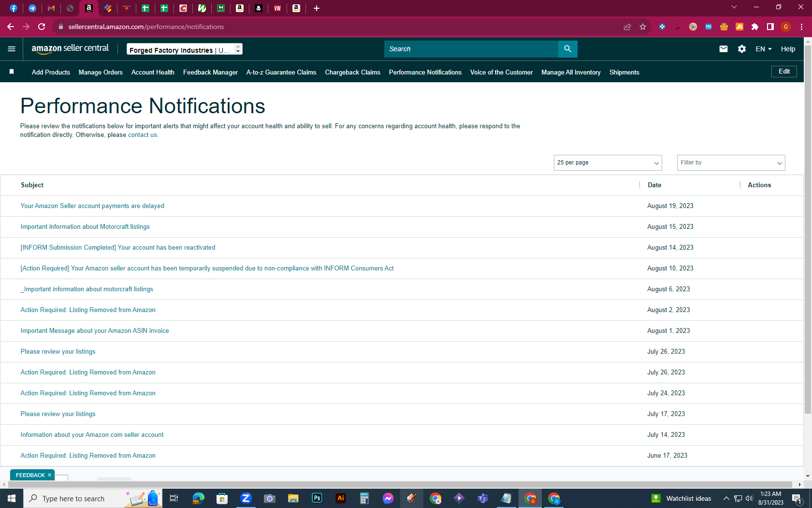Switch to the Telegram browser tab
812x508 pixels.
[x=32, y=8]
